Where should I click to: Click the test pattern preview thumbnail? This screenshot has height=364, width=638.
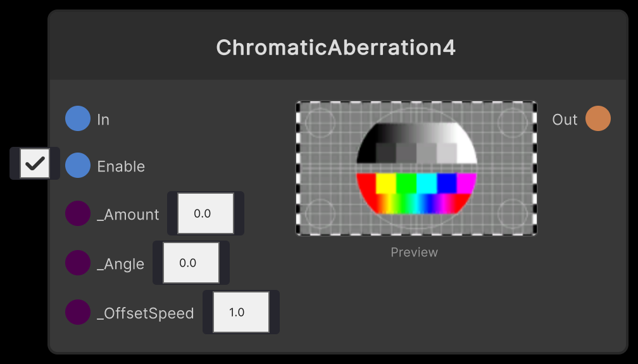pos(416,168)
